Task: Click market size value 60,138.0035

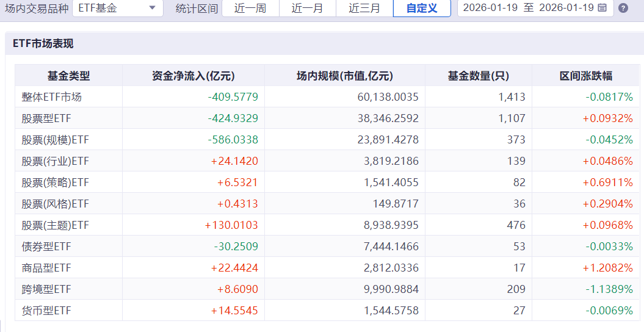Action: click(388, 97)
